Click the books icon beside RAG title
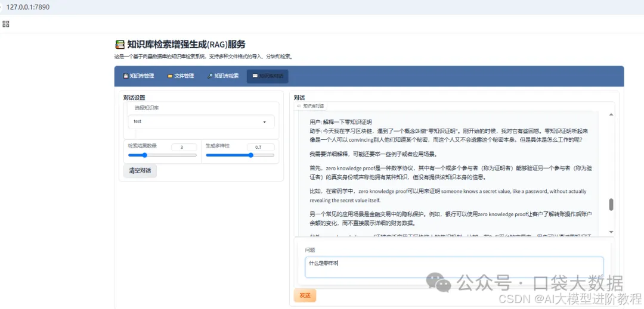Viewport: 644px width, 309px height. pos(119,44)
